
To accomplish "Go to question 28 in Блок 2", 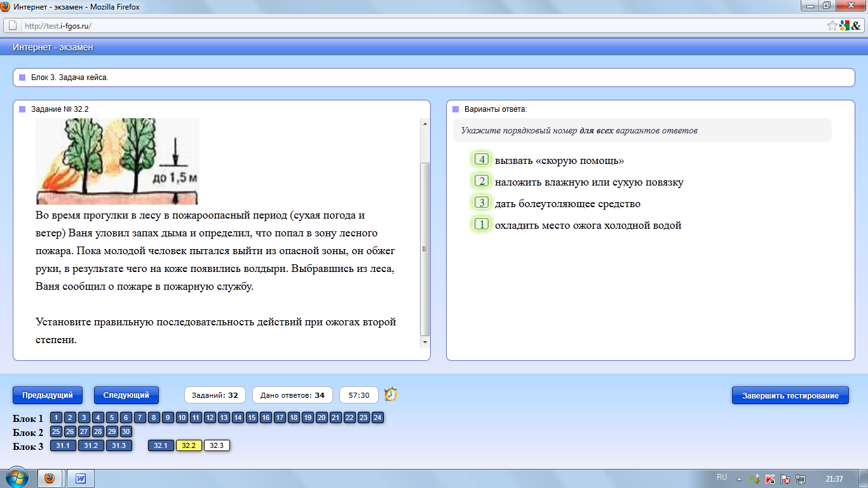I will [x=98, y=431].
